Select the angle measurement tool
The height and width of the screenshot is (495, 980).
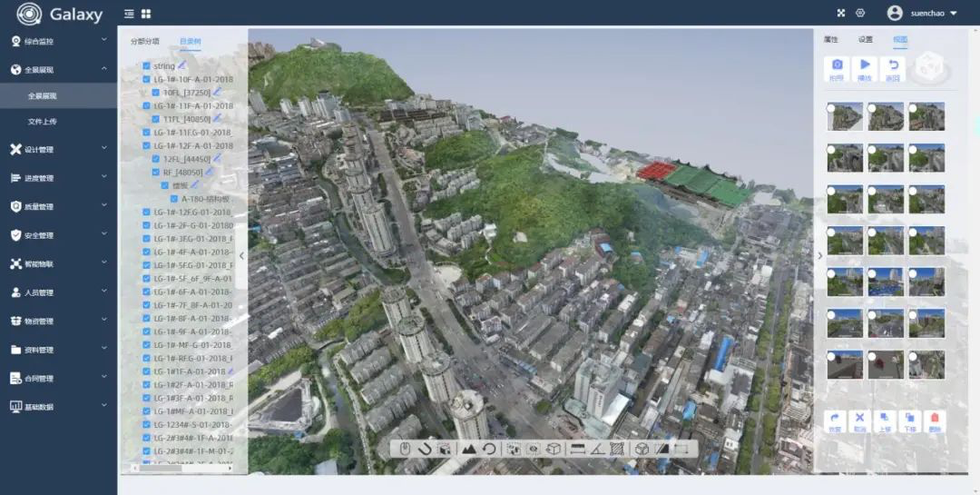tap(597, 449)
